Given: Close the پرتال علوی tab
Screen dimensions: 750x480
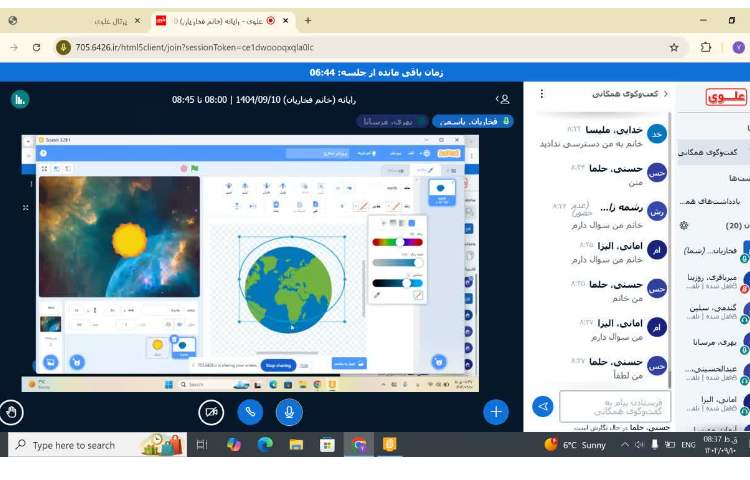Looking at the screenshot, I should (x=138, y=21).
